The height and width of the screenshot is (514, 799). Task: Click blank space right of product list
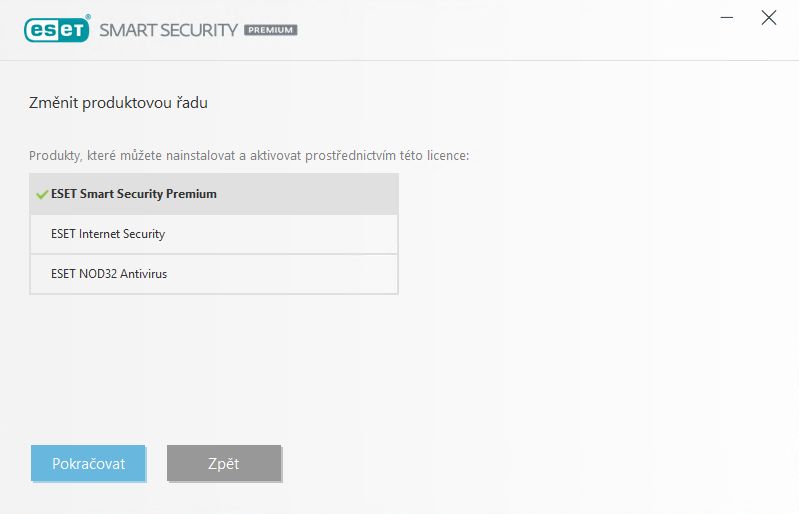(586, 234)
